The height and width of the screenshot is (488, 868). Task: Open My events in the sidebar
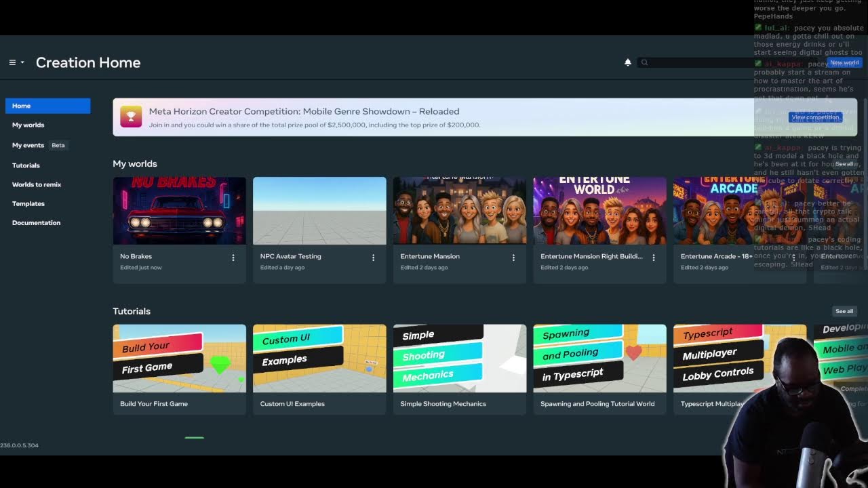coord(28,145)
